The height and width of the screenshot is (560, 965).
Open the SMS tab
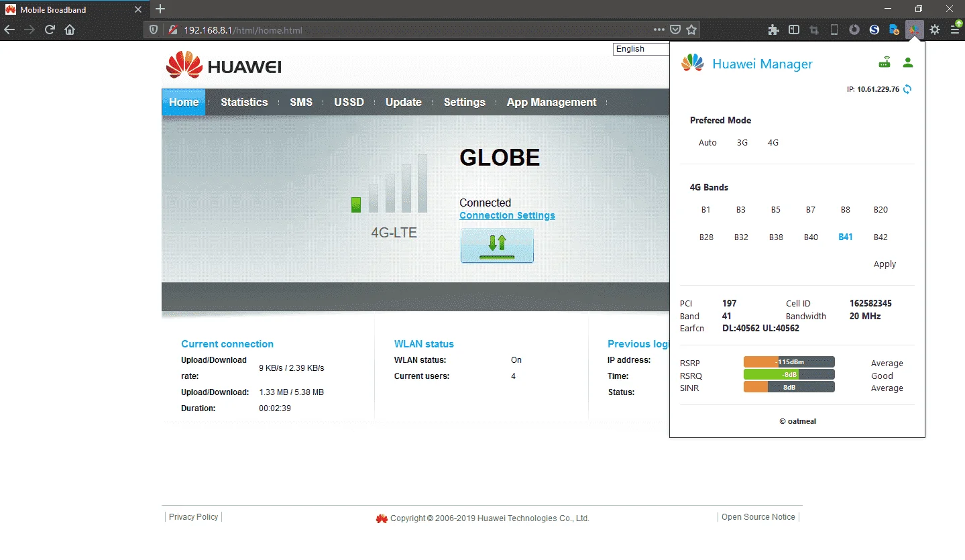(x=301, y=102)
